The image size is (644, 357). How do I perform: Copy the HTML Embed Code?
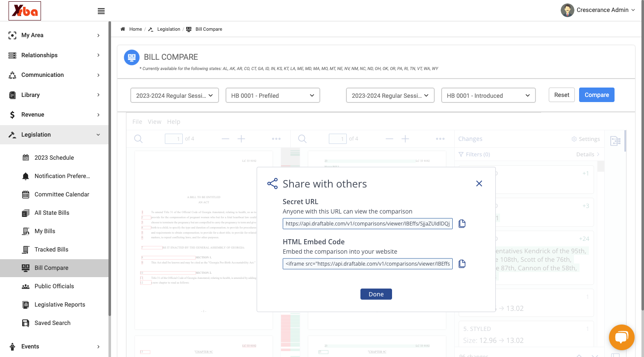[462, 264]
